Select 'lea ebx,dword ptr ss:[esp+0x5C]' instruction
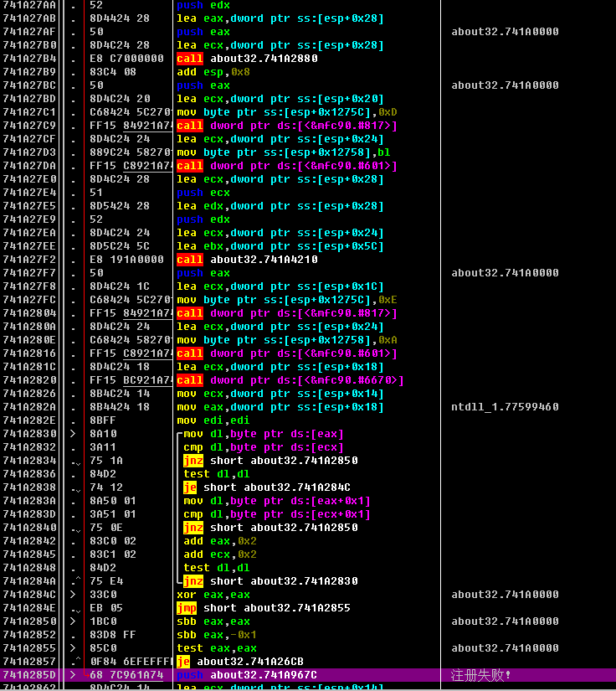This screenshot has height=691, width=616. tap(280, 246)
